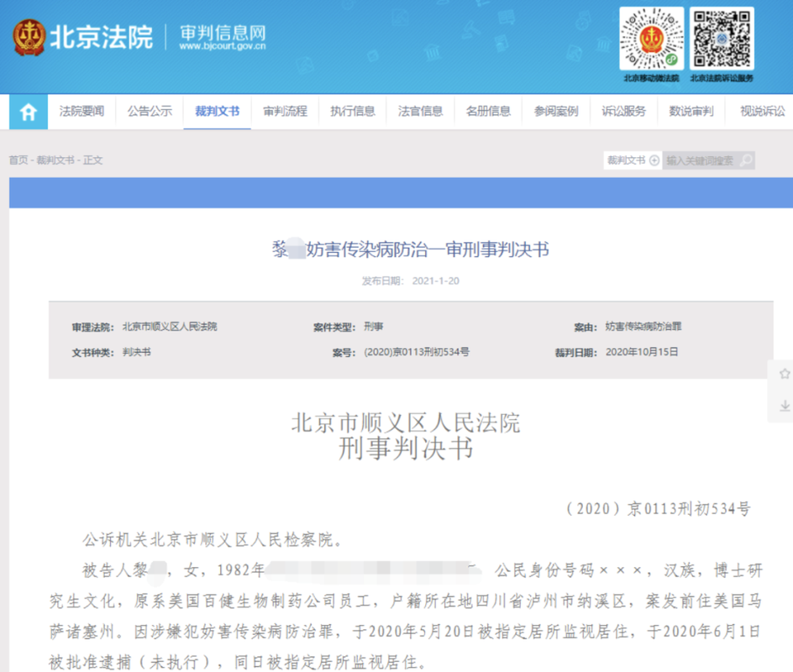Open the 执行信息 menu

pos(353,111)
